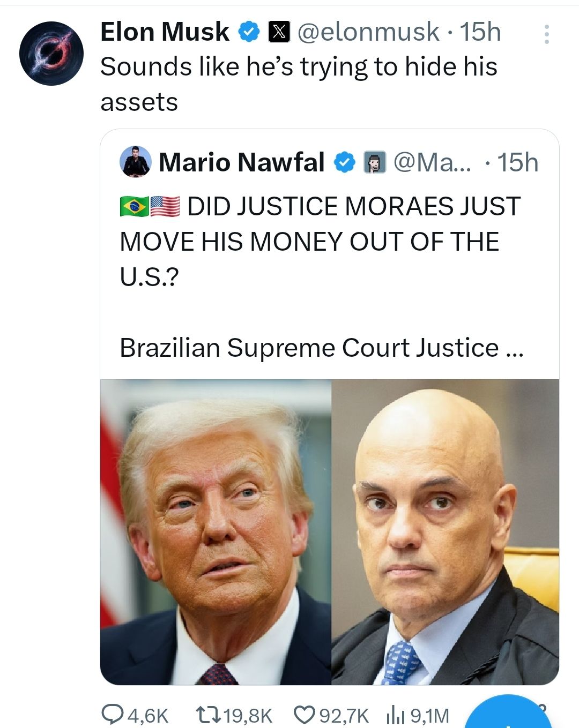Open the Mario Nawfal display name
This screenshot has height=728, width=579.
[x=242, y=162]
